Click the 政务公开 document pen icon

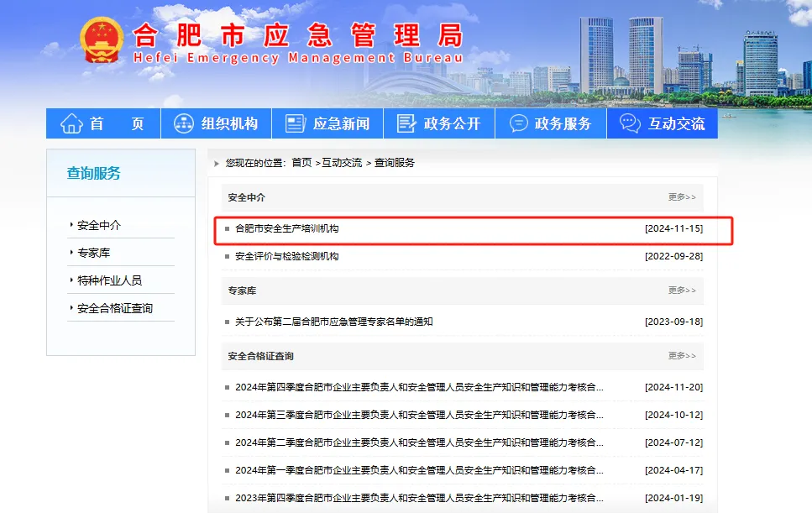(x=406, y=123)
